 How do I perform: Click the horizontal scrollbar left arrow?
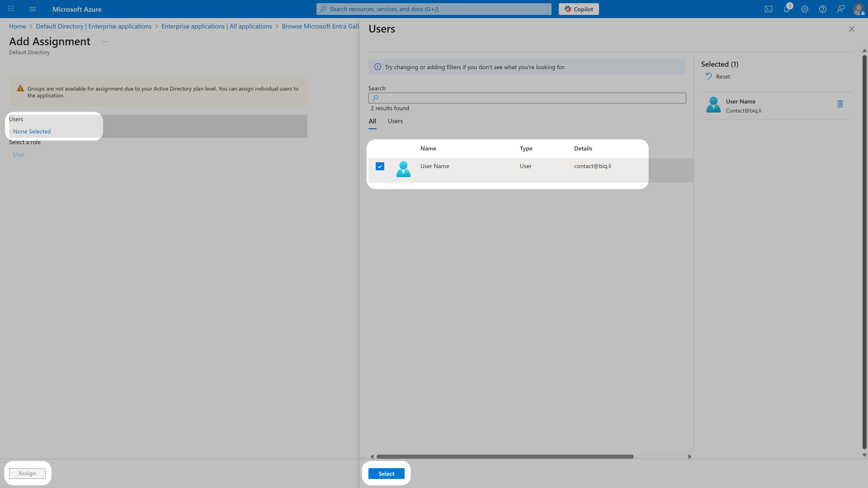coord(372,456)
